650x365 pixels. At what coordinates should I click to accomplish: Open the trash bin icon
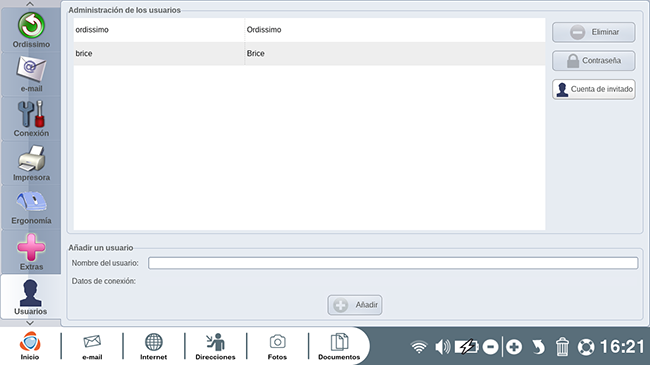point(562,346)
